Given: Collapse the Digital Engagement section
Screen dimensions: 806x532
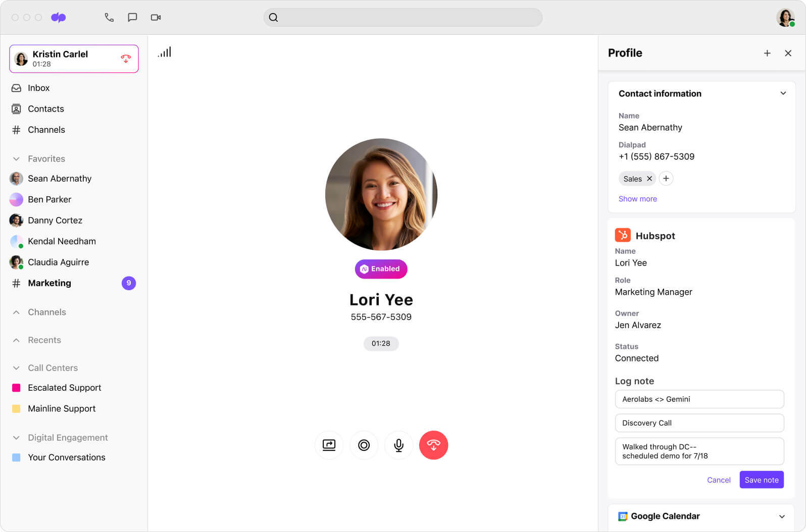Looking at the screenshot, I should coord(16,438).
